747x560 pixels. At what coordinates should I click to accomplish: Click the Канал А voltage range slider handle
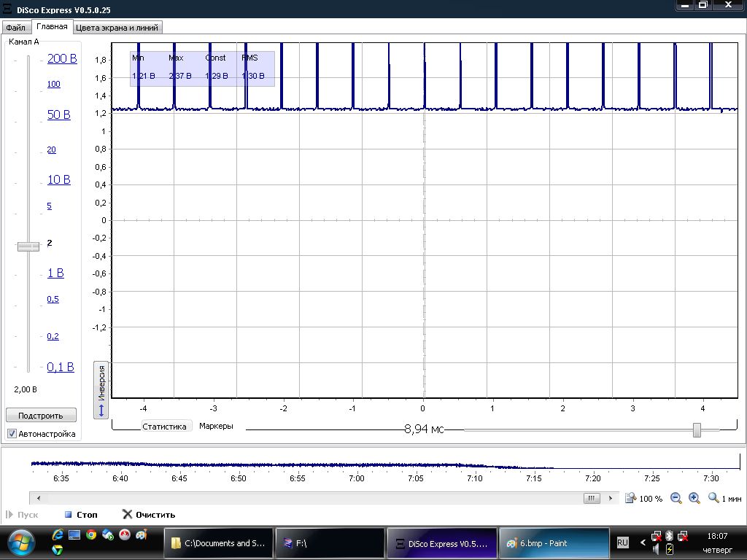point(28,246)
